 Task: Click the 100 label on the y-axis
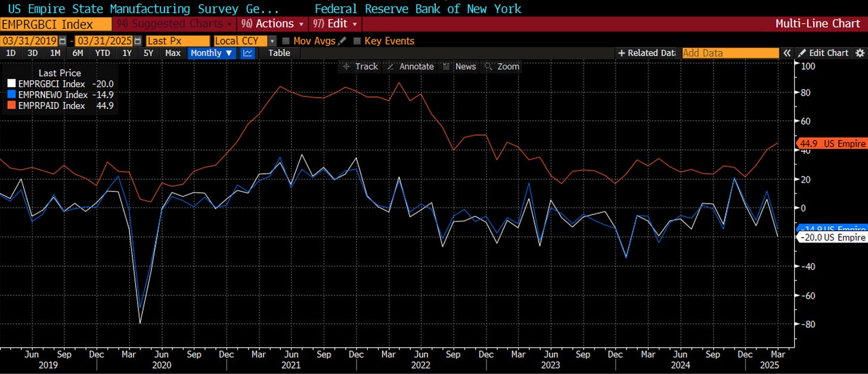point(807,66)
